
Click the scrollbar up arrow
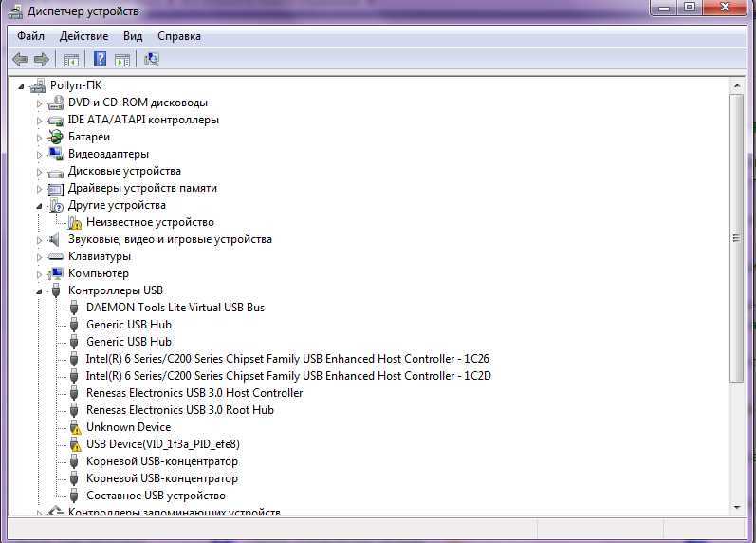coord(737,86)
